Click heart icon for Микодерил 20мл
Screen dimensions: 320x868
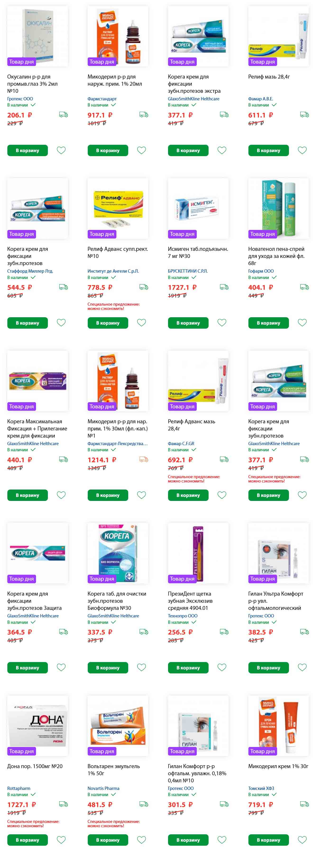coord(142,150)
